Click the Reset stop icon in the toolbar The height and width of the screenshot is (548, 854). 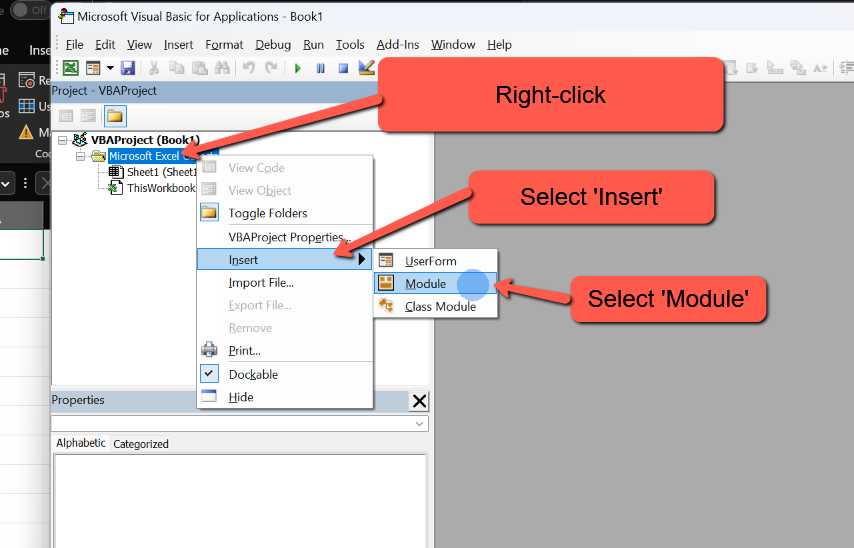pos(343,68)
